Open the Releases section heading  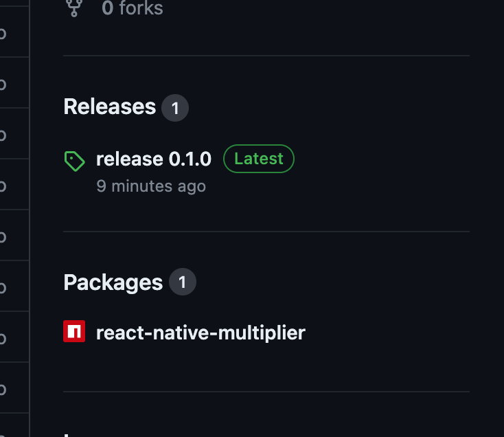110,107
